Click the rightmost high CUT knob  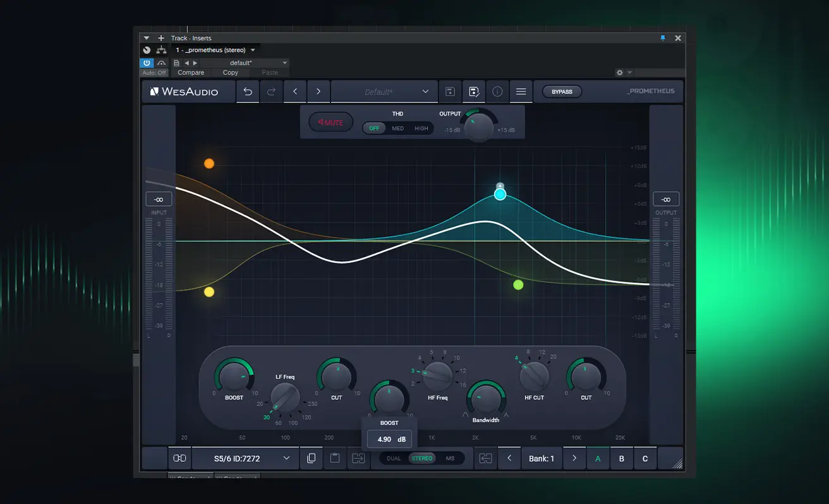click(586, 376)
